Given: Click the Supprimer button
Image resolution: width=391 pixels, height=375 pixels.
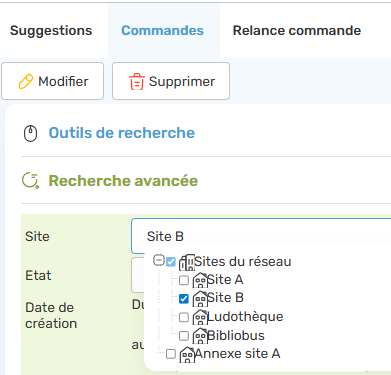Looking at the screenshot, I should [171, 81].
